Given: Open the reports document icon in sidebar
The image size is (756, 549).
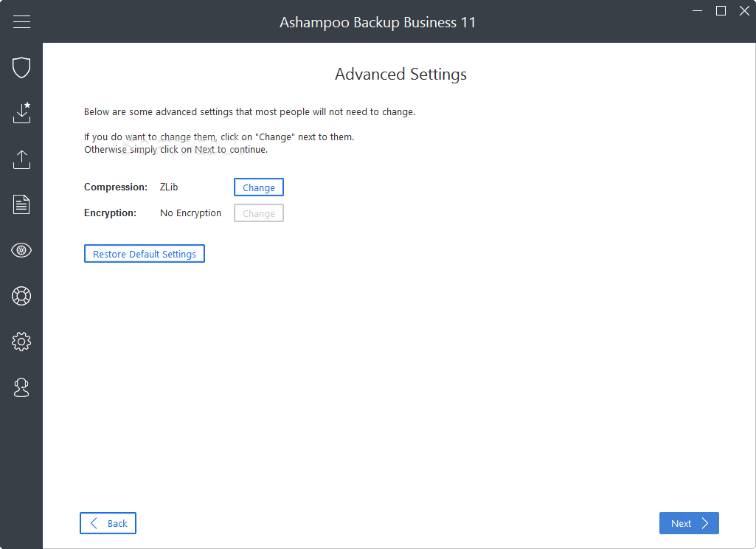Looking at the screenshot, I should click(x=21, y=204).
